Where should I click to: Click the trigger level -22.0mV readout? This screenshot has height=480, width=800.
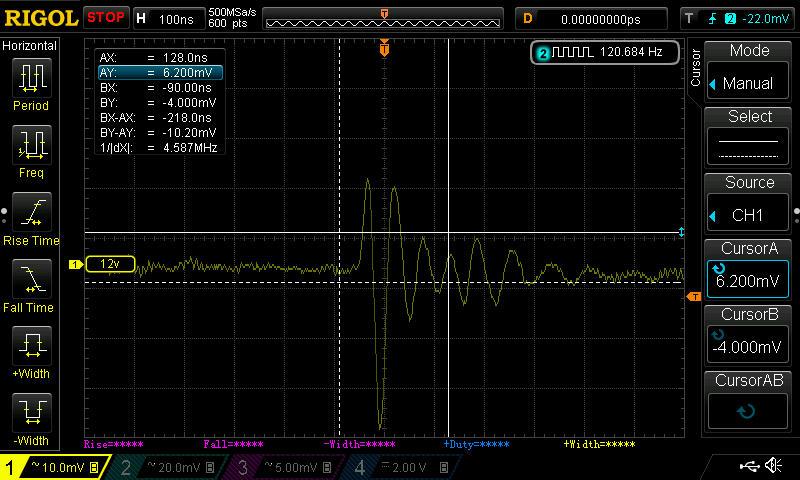tap(765, 19)
